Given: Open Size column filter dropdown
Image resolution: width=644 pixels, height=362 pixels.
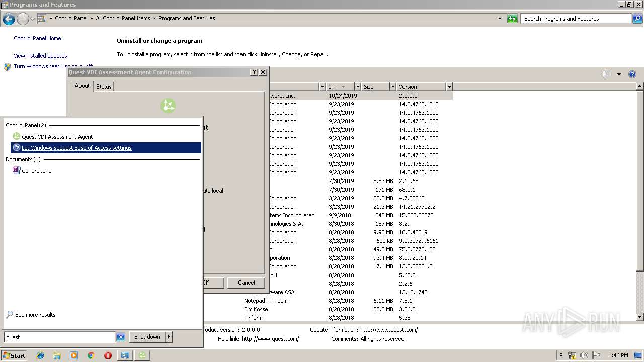Looking at the screenshot, I should point(393,87).
